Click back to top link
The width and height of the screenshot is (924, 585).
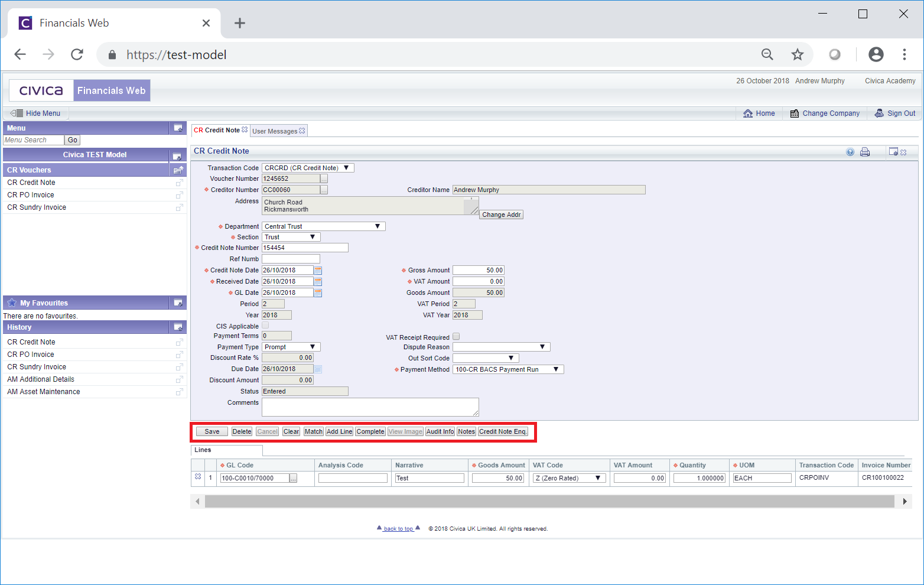[x=399, y=529]
